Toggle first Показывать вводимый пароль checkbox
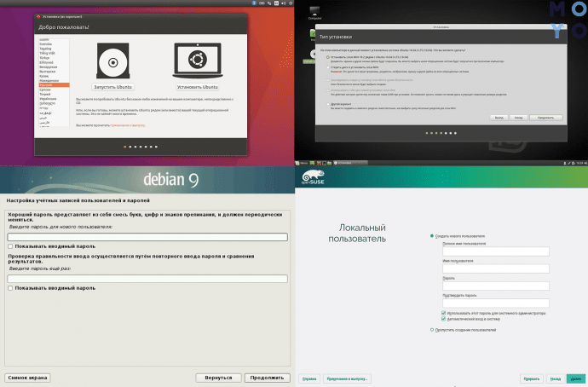Screen dimensions: 588x387 tap(10, 246)
